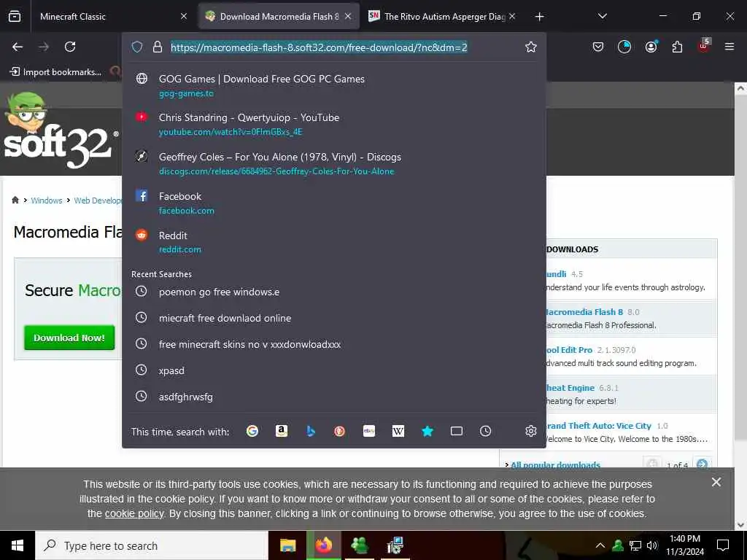This screenshot has height=560, width=747.
Task: Search in Bookmarks with star icon
Action: point(427,431)
